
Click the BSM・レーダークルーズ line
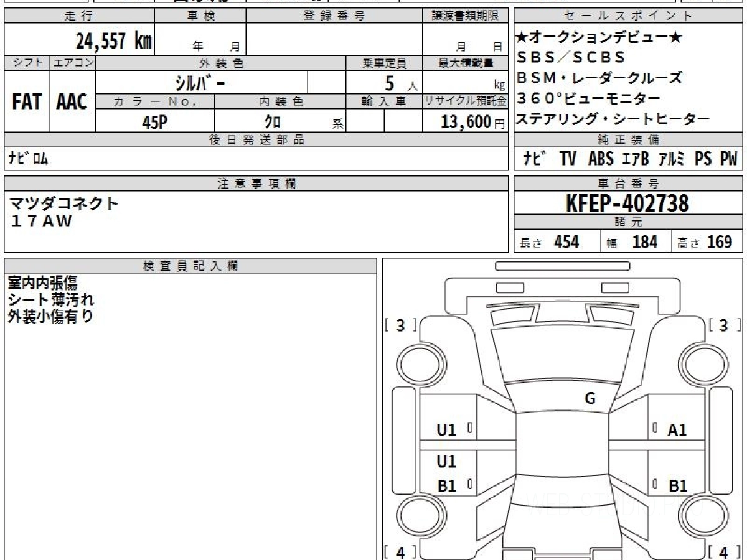(x=599, y=78)
